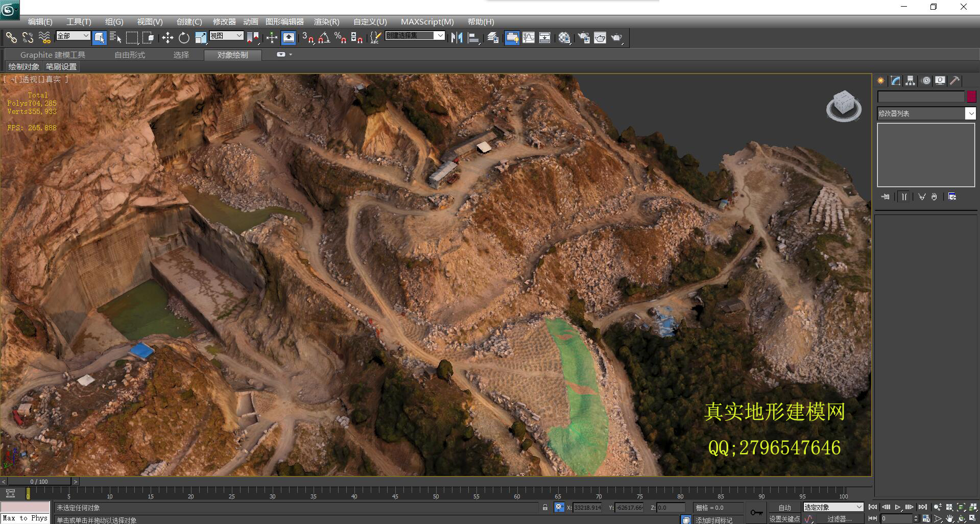
Task: Open the Schematic View
Action: (545, 37)
